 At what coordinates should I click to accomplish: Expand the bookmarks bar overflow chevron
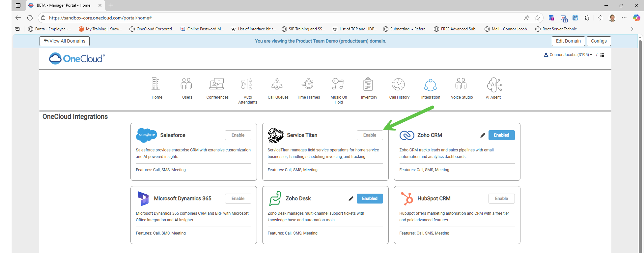point(632,29)
